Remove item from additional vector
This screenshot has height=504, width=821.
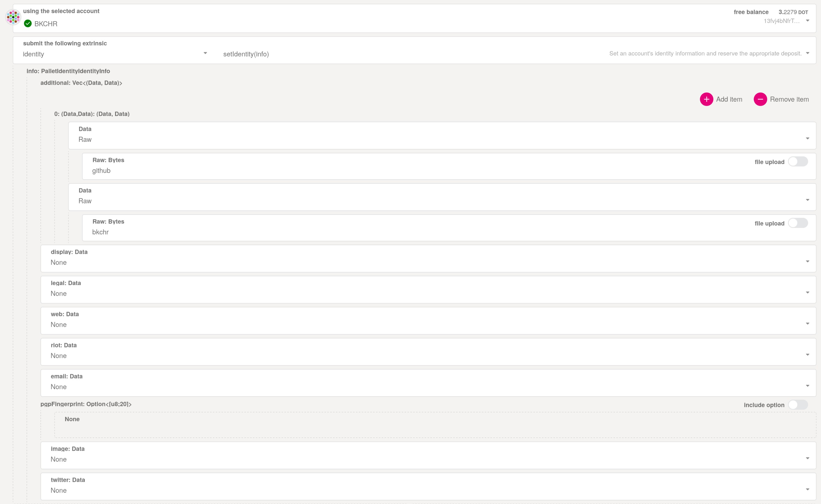(x=781, y=99)
